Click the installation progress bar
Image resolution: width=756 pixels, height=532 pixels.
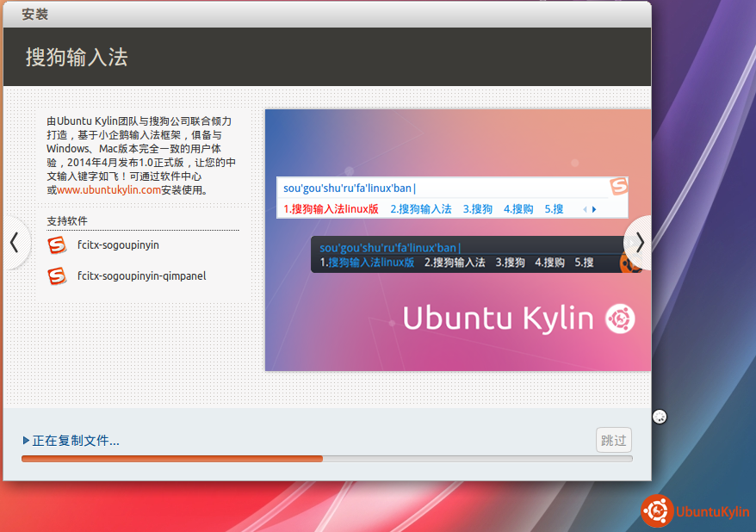coord(326,459)
